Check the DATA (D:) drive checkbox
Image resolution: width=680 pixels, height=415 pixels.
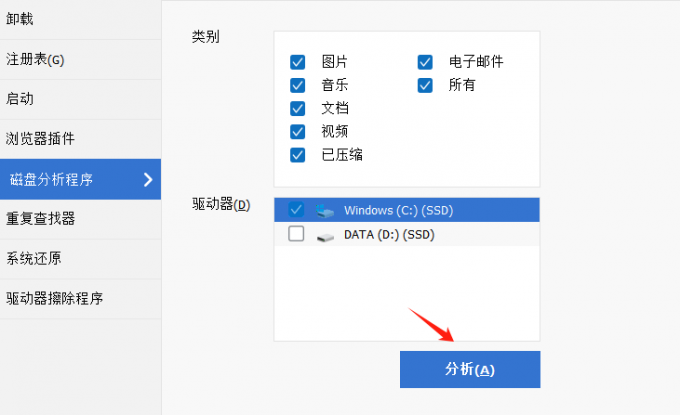tap(296, 234)
